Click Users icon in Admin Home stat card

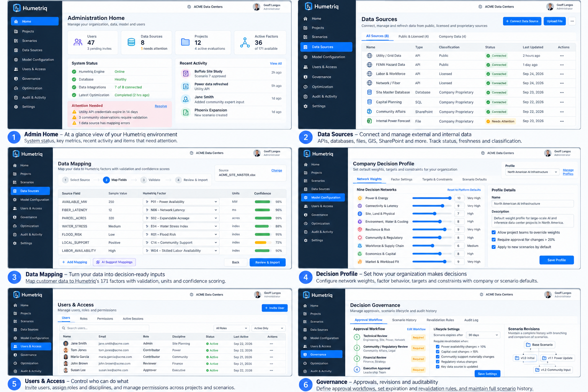[x=78, y=42]
